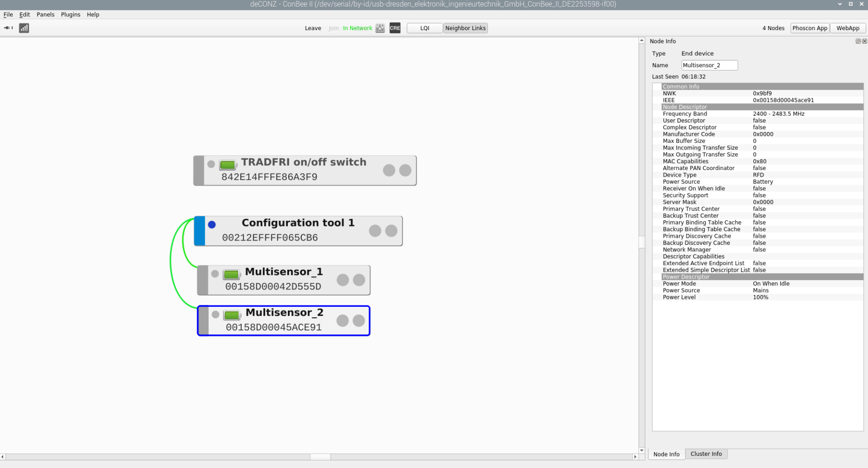The height and width of the screenshot is (468, 868).
Task: Open the Phoscon App
Action: (x=810, y=28)
